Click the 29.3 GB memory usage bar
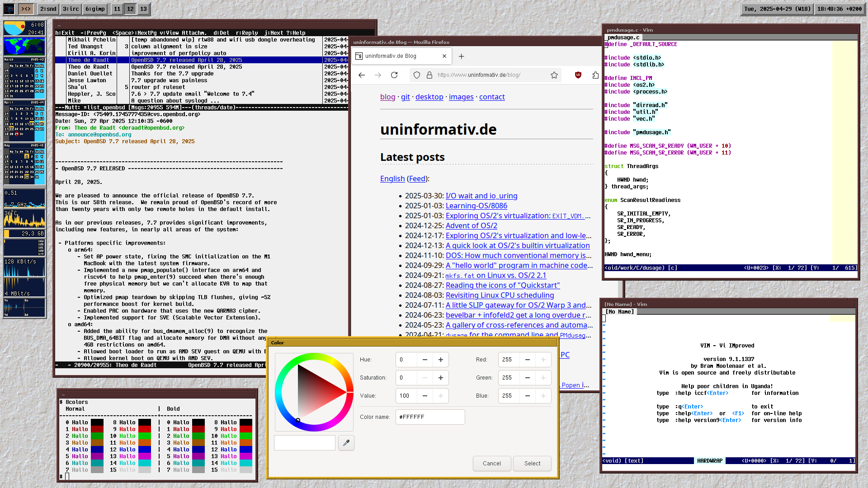The image size is (868, 488). pos(24,234)
